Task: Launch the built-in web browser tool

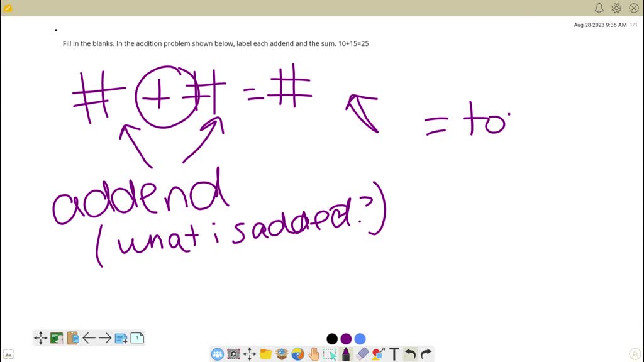Action: 297,354
